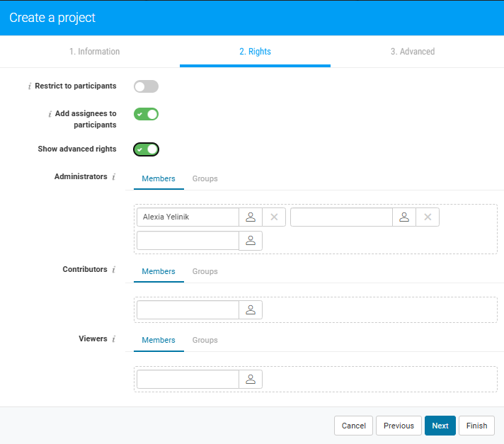The width and height of the screenshot is (504, 444).
Task: Click user picker icon beside Alexia Yelinik
Action: [x=251, y=217]
